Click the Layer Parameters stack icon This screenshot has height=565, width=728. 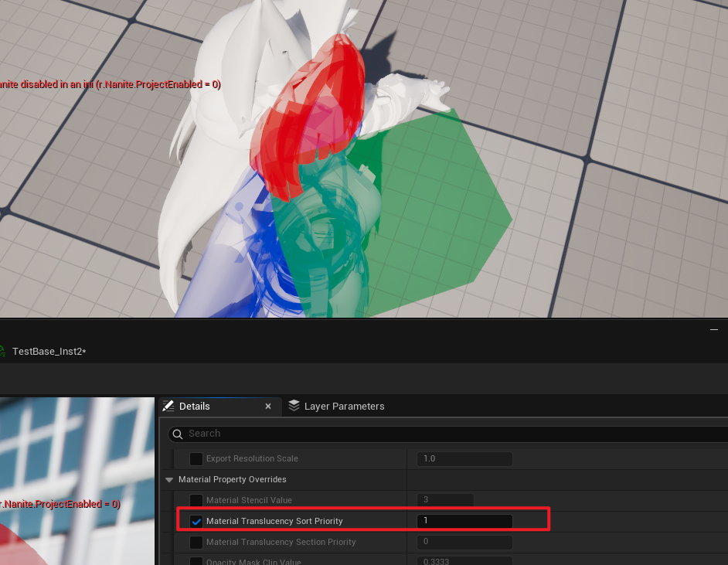coord(294,407)
